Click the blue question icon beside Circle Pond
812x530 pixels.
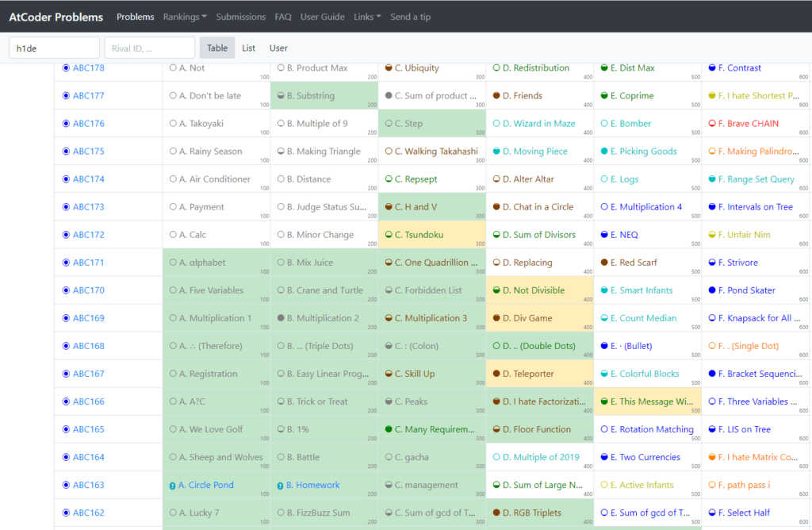(x=173, y=486)
